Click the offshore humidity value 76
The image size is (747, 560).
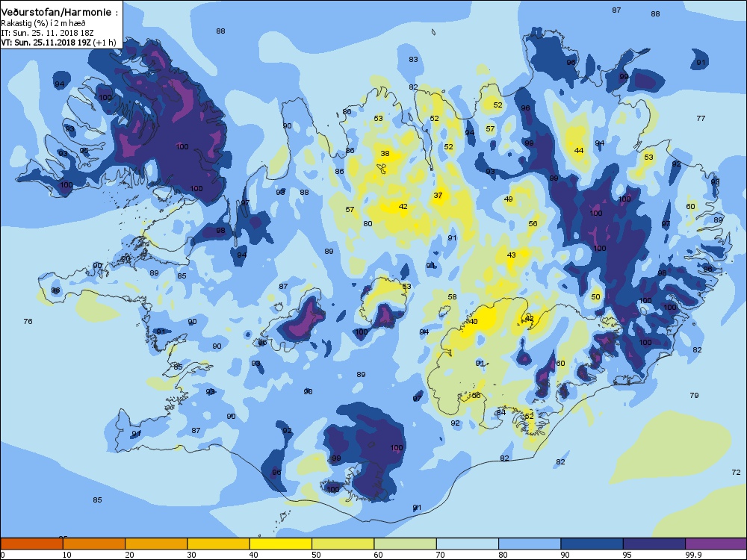click(28, 321)
